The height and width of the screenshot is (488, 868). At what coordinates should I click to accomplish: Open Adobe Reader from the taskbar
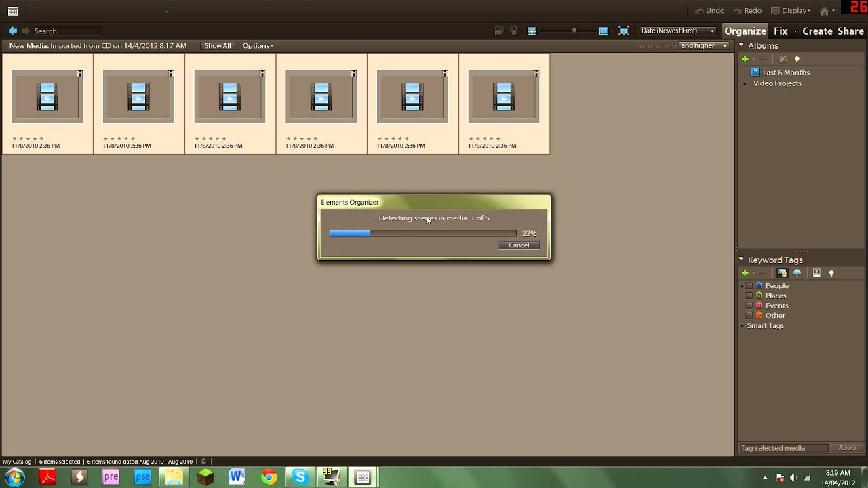[47, 477]
